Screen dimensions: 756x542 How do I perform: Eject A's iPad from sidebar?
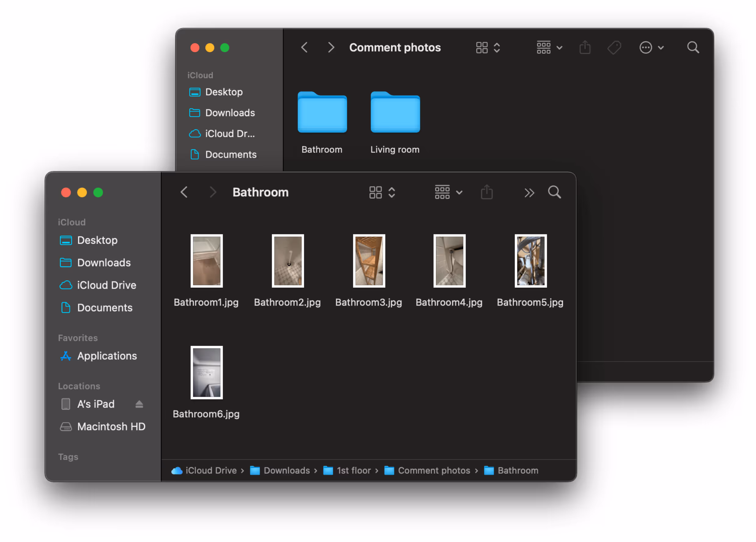tap(139, 404)
